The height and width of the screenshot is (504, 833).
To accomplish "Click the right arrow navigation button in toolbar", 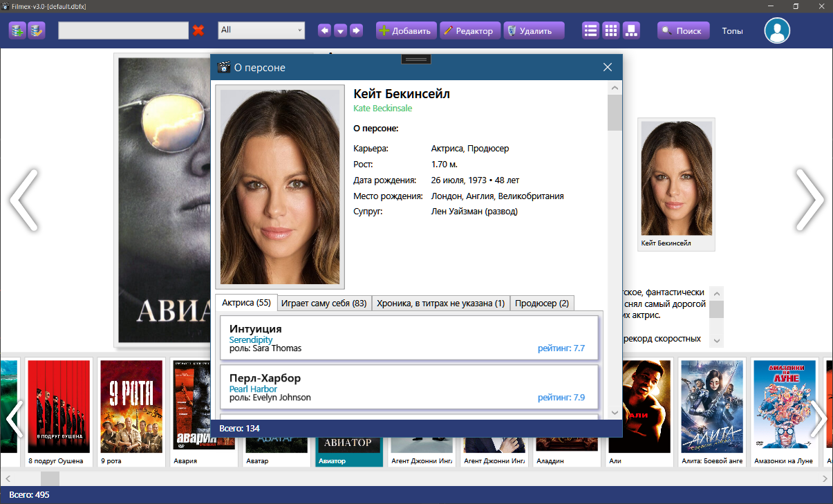I will [x=356, y=30].
